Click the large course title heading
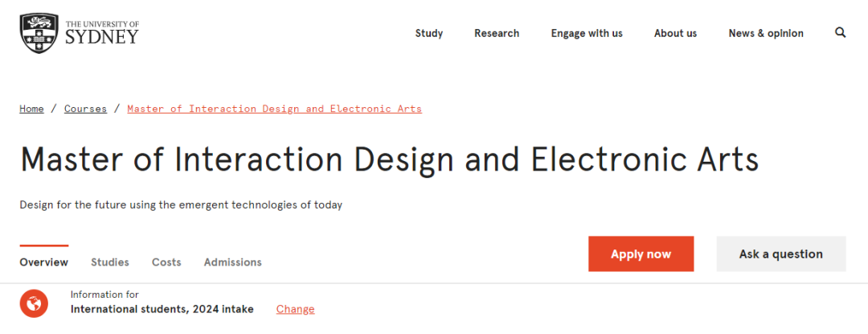Image resolution: width=868 pixels, height=334 pixels. pyautogui.click(x=389, y=160)
